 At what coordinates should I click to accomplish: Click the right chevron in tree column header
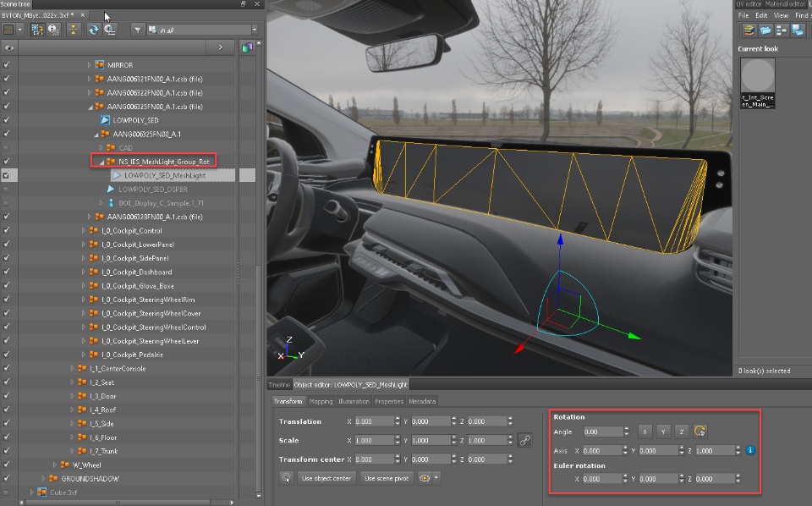[221, 47]
